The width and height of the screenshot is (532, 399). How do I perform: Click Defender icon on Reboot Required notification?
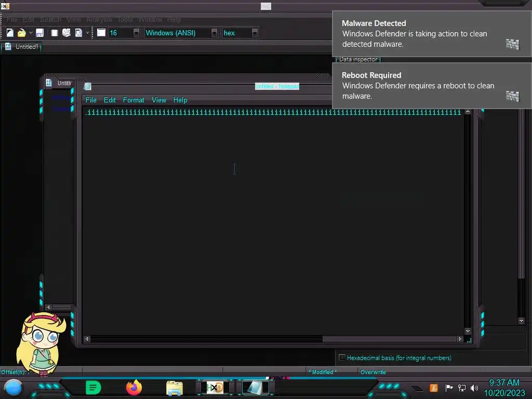click(512, 96)
